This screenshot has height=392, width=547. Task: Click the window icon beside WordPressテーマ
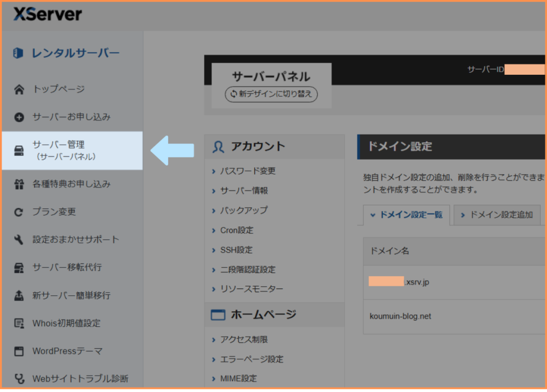(x=19, y=351)
